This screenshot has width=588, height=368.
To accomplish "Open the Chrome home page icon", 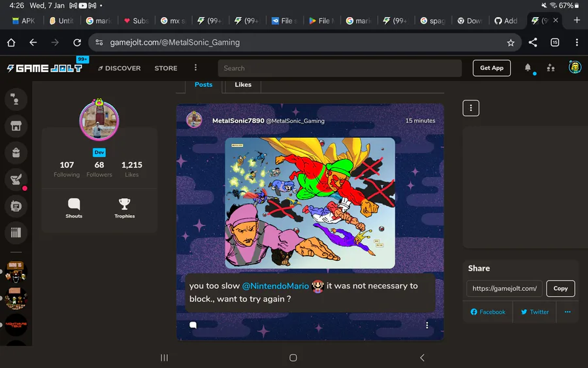I will click(x=11, y=42).
